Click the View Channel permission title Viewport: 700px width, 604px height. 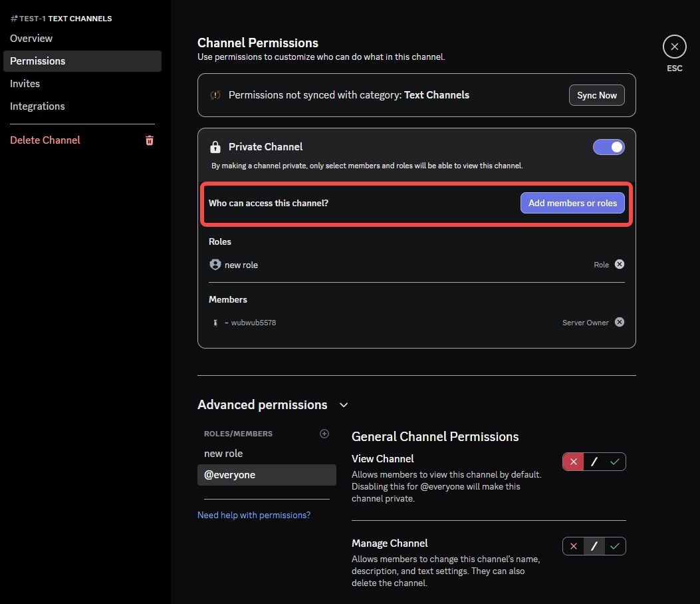[x=383, y=459]
